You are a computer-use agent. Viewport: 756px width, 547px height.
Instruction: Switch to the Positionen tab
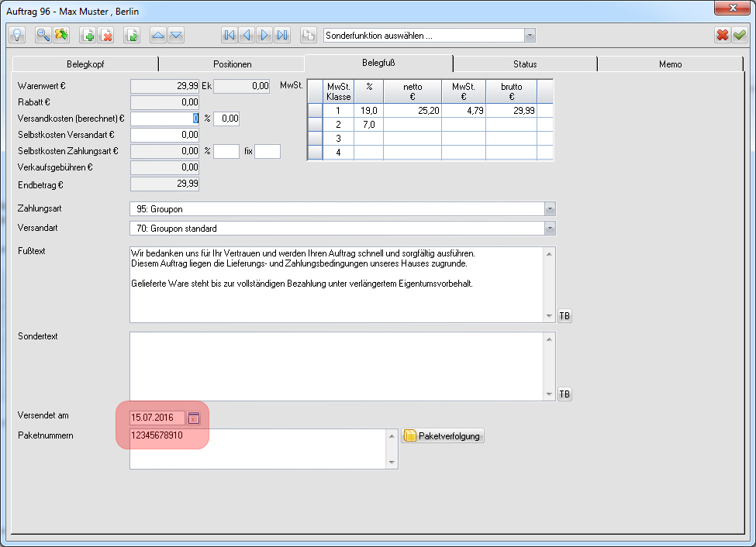click(233, 64)
